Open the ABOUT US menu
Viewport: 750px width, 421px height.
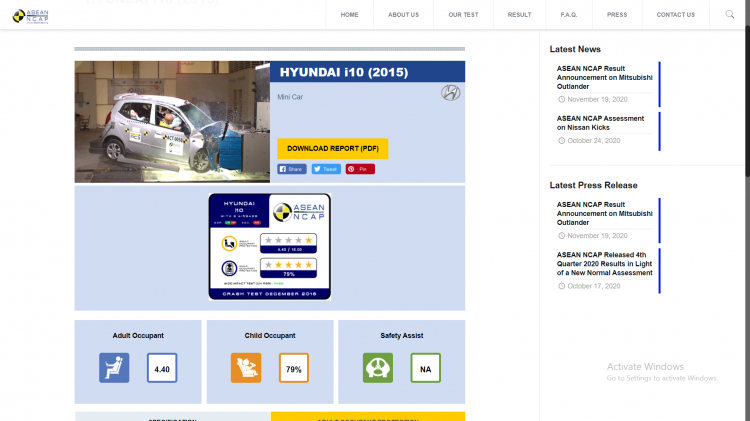coord(403,15)
